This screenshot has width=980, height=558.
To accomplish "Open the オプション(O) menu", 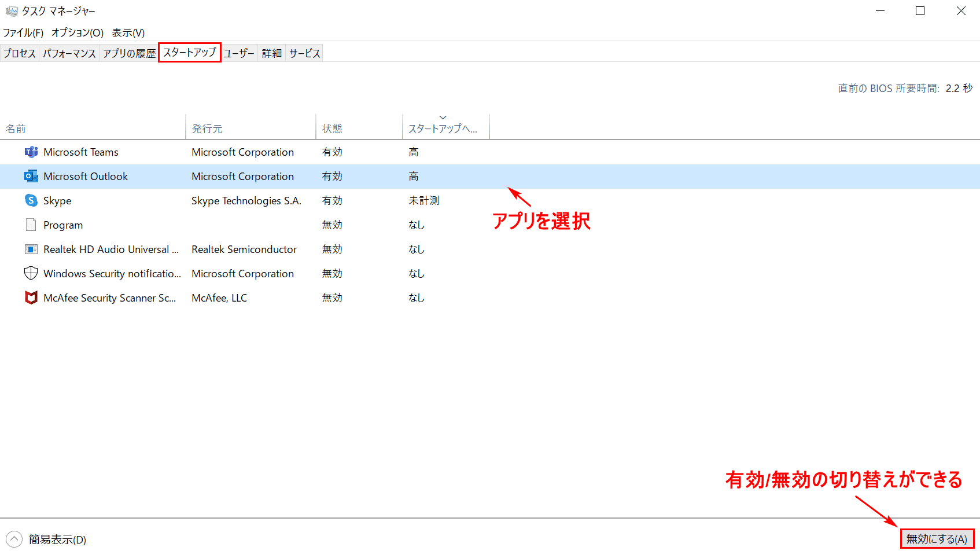I will pyautogui.click(x=78, y=33).
